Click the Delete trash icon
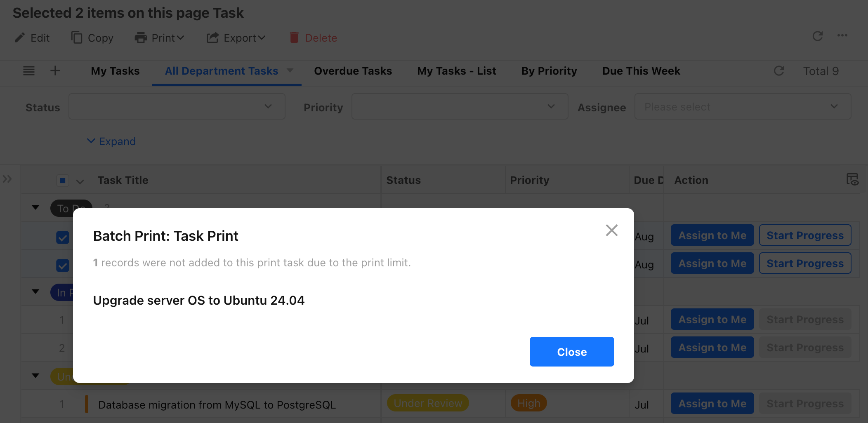 click(294, 38)
